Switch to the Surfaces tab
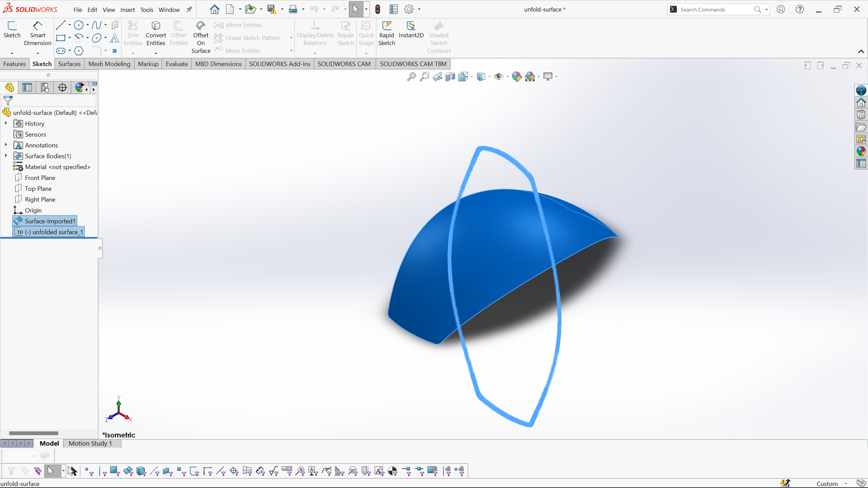 point(69,64)
